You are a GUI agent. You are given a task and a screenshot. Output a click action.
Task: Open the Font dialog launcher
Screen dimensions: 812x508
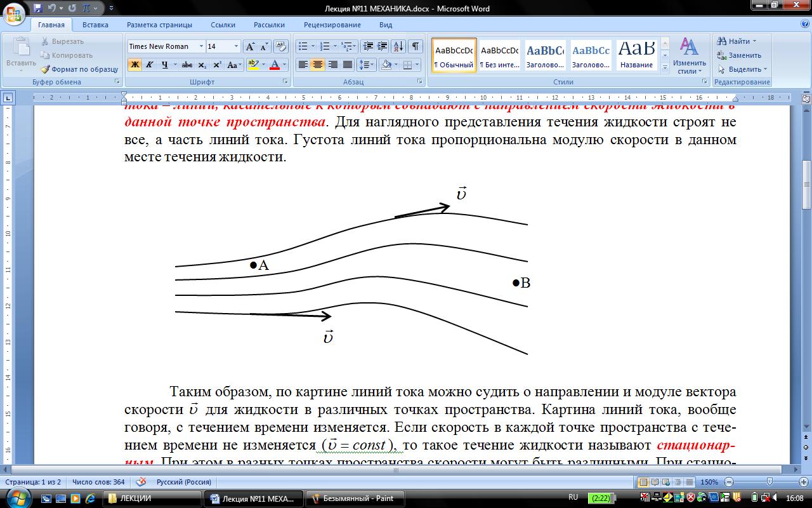pos(285,82)
